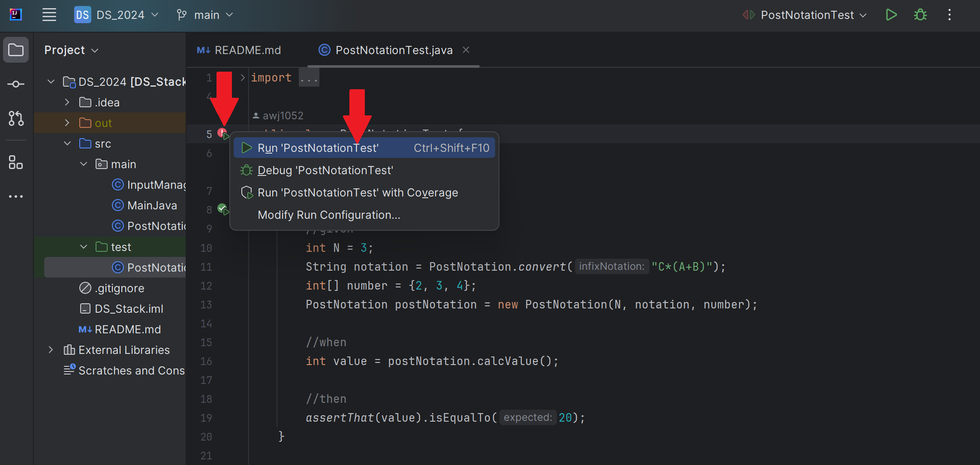Open the Structure tool window icon
The image size is (980, 465).
(x=16, y=163)
